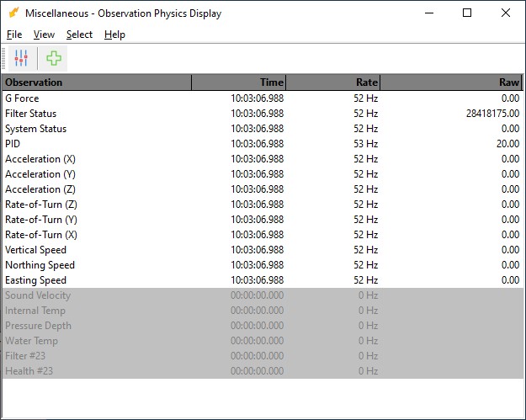This screenshot has width=526, height=420.
Task: Click the Rate column header
Action: pyautogui.click(x=333, y=82)
